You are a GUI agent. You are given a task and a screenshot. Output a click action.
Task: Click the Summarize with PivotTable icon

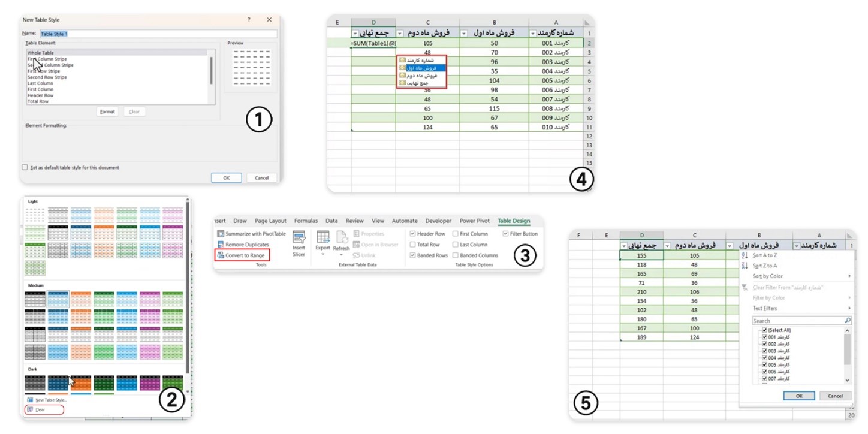[221, 234]
